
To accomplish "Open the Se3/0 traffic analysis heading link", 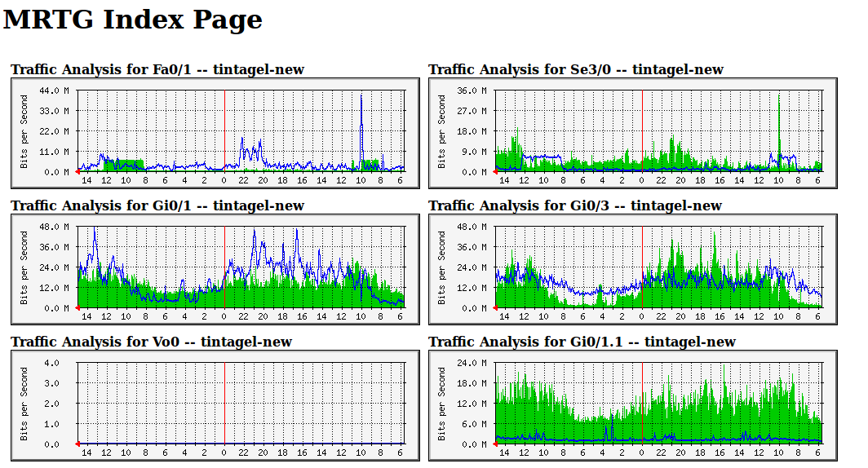I will [576, 69].
